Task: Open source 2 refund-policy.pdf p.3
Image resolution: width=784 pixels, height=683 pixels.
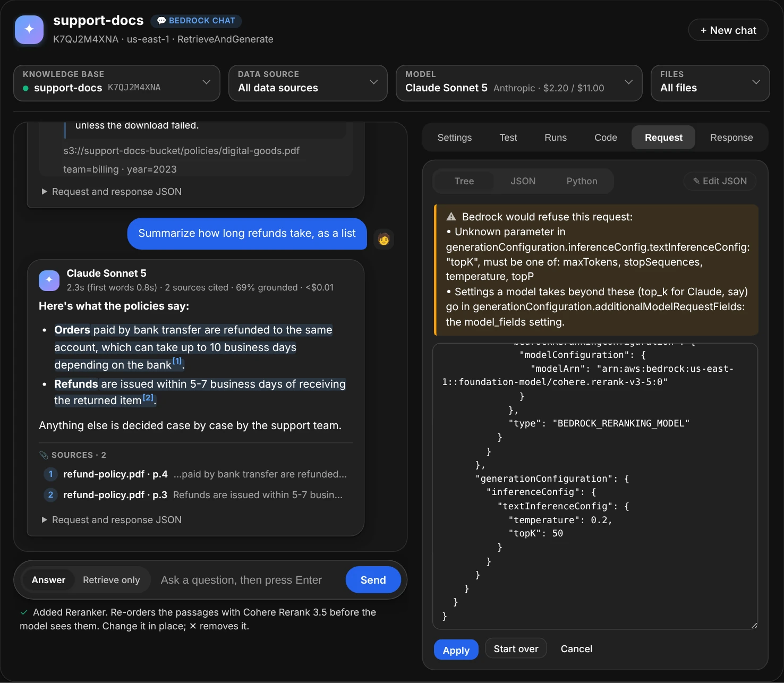Action: pos(195,495)
